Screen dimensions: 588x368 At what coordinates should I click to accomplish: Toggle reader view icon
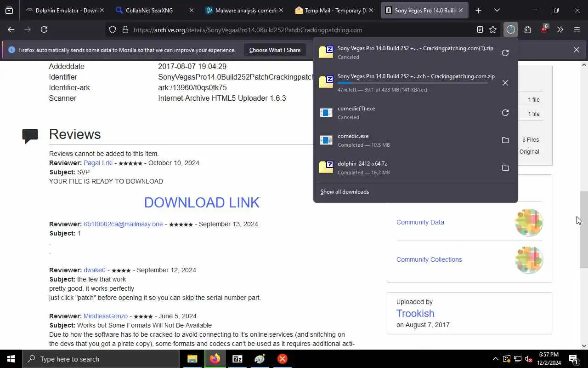pyautogui.click(x=480, y=29)
